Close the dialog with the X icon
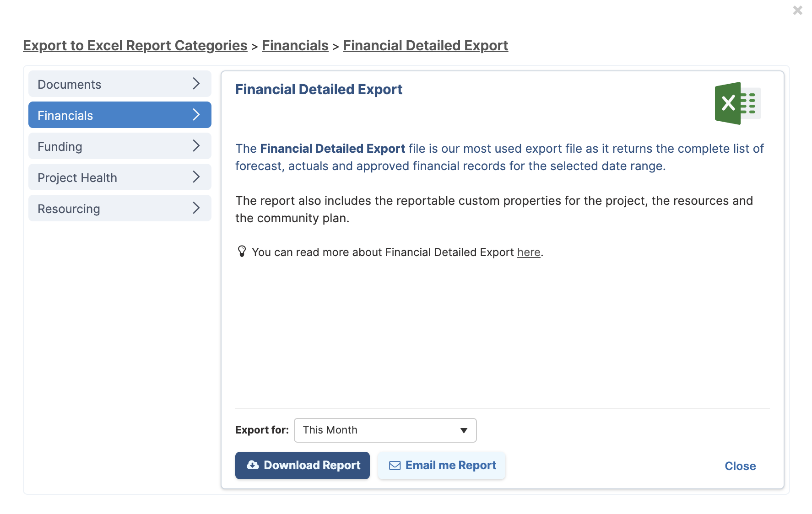Viewport: 812px width, 514px height. click(797, 10)
